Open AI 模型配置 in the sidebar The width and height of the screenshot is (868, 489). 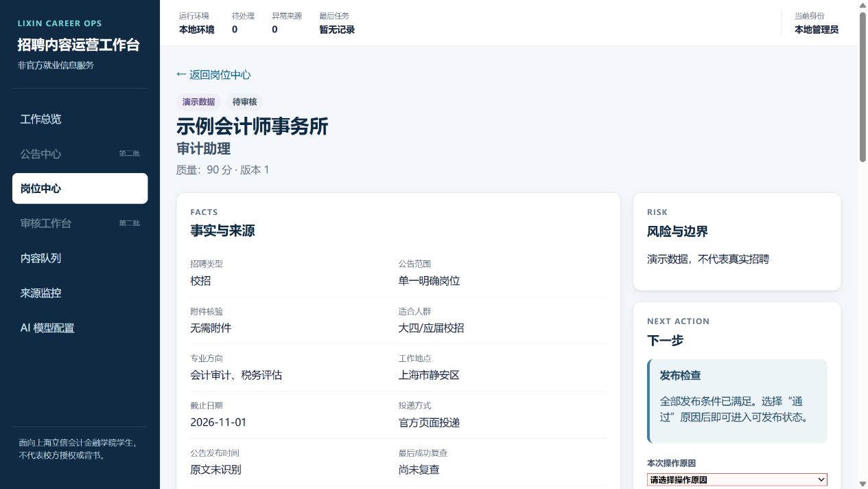coord(80,328)
